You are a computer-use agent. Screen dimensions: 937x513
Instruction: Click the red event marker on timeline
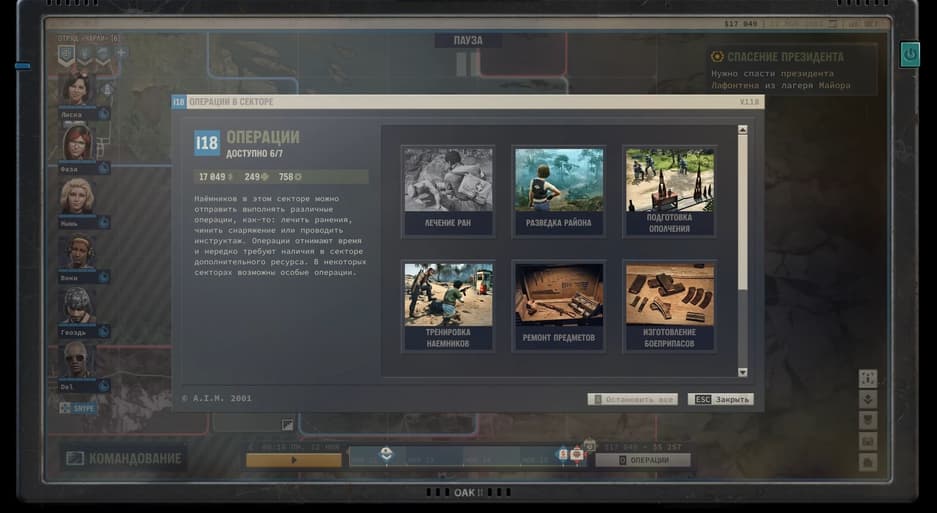point(577,455)
